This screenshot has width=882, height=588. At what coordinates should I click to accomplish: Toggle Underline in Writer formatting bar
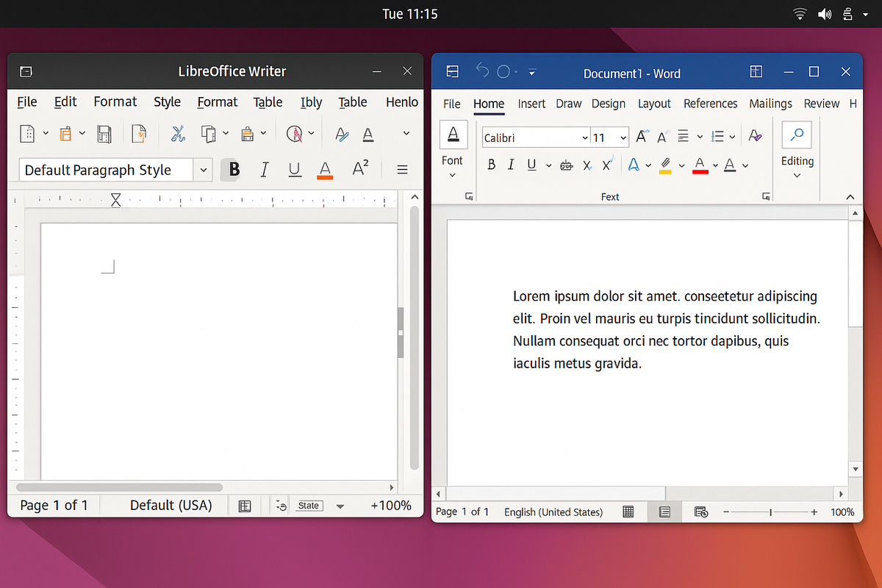pos(295,171)
